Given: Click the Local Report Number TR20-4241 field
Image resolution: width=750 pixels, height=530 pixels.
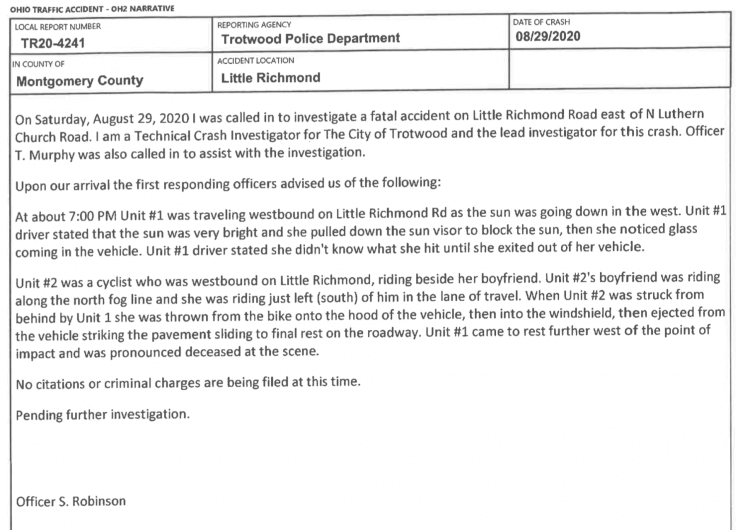Looking at the screenshot, I should [111, 35].
